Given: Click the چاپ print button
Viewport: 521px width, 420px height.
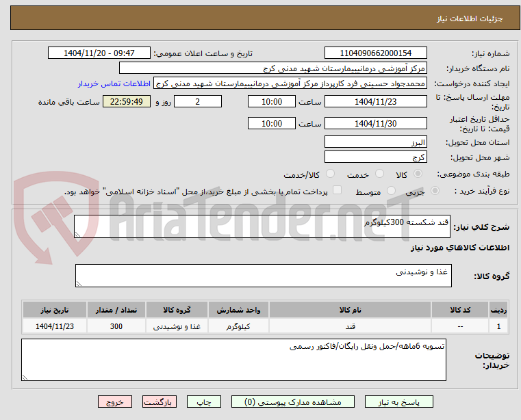Looking at the screenshot, I should coord(204,402).
